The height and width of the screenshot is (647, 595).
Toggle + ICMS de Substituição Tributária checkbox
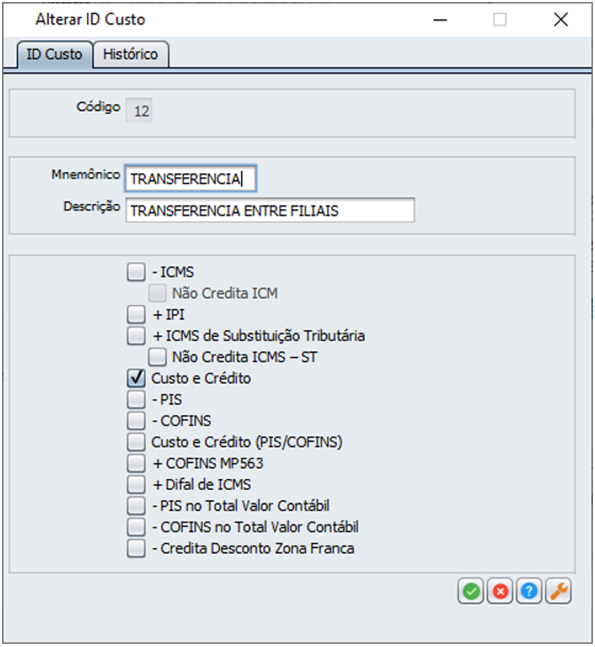tap(136, 336)
